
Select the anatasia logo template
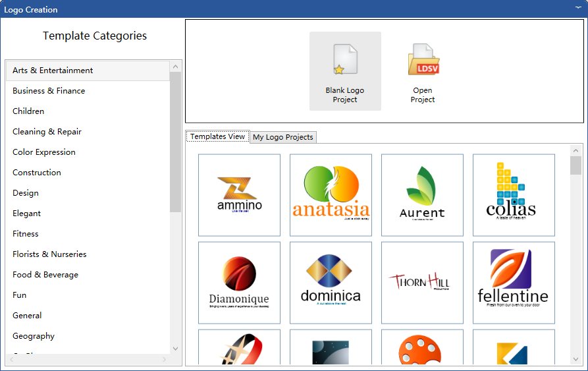(331, 195)
